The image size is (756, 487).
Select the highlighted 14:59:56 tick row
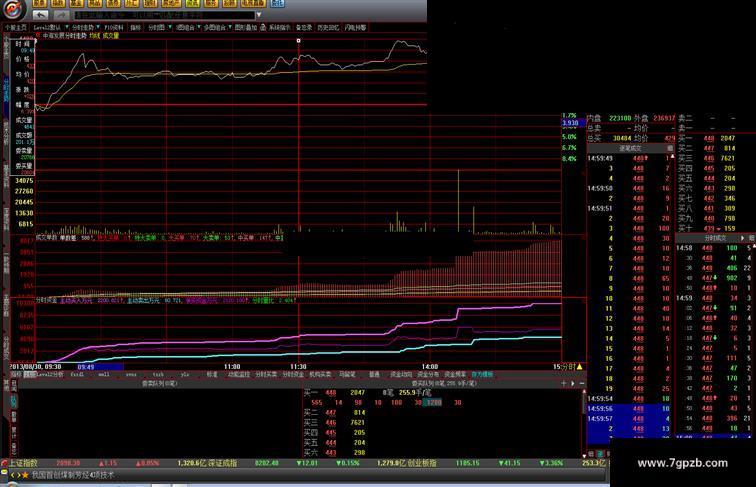(x=630, y=408)
